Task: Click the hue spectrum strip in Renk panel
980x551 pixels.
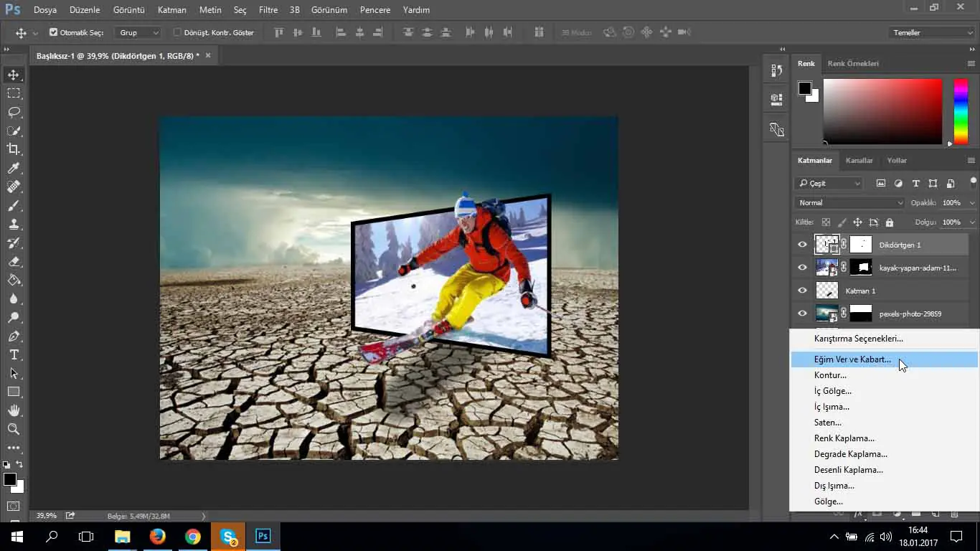Action: (960, 111)
